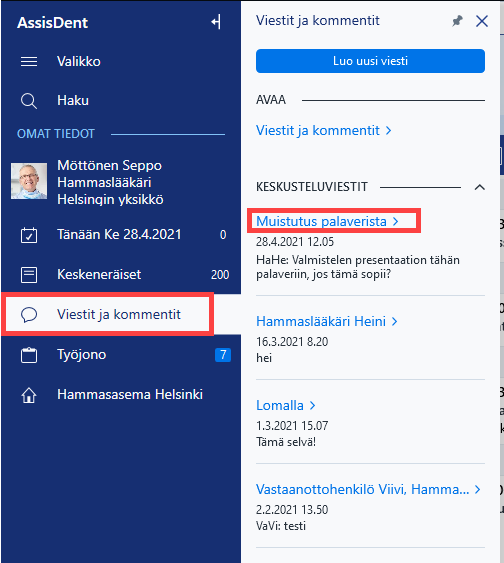Open the Hammaslääkäri Heini conversation
Screen dimensions: 504x563
[327, 321]
